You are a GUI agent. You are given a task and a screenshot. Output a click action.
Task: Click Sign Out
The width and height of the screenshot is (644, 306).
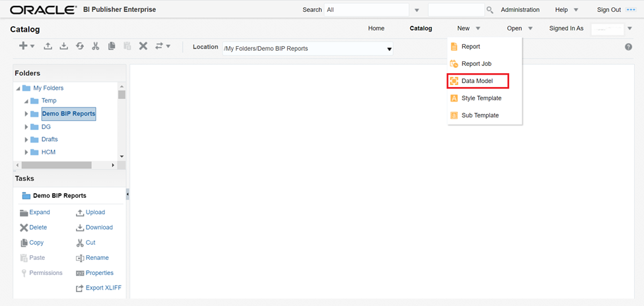point(609,10)
